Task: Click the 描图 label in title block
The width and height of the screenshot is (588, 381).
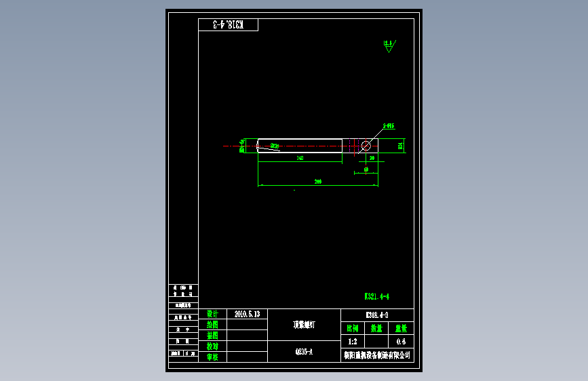Action: point(213,336)
